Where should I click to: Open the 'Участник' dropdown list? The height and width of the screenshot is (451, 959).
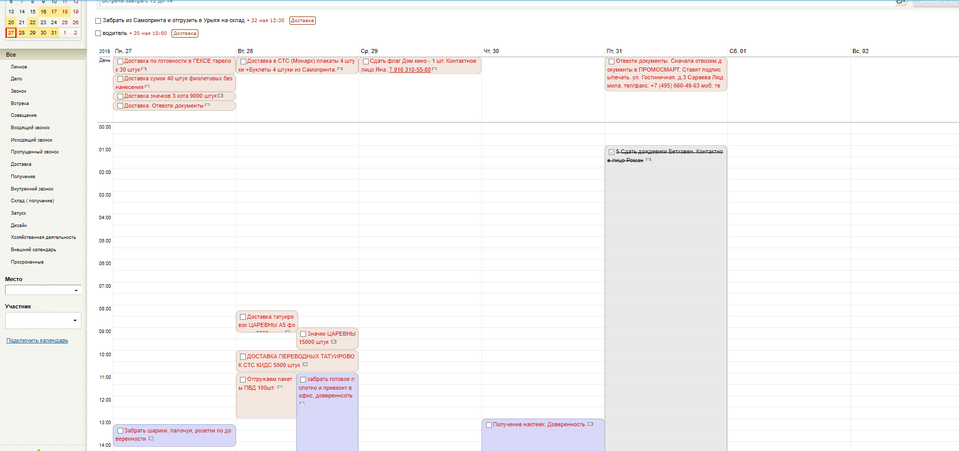[75, 321]
